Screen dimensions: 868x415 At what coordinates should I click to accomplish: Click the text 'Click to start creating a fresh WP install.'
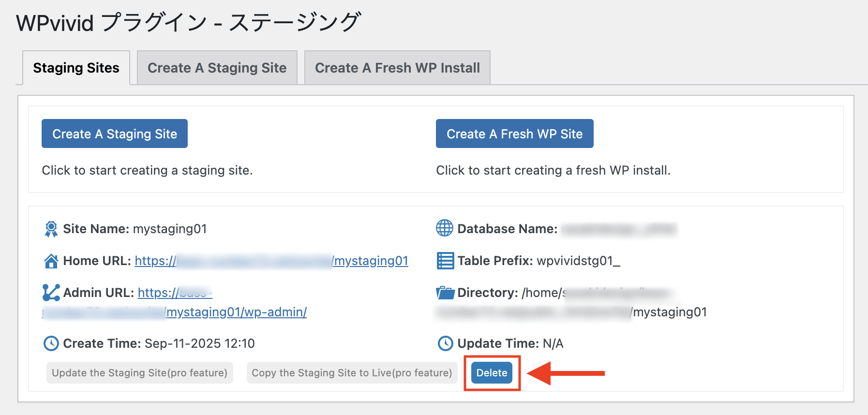point(553,170)
